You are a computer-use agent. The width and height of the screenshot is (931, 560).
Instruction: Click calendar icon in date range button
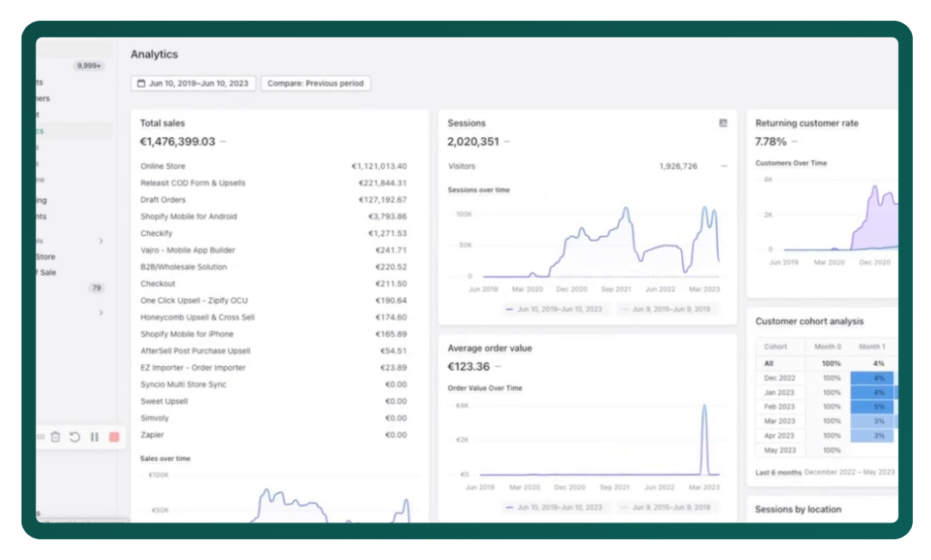[141, 84]
